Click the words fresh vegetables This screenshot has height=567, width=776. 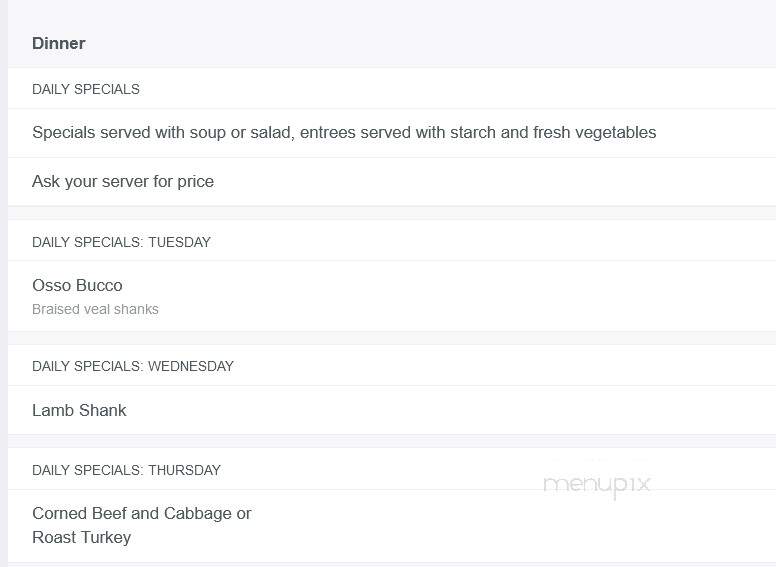(594, 133)
